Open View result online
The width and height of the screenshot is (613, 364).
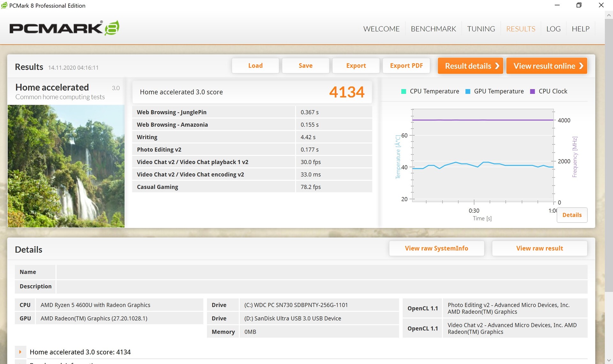[546, 66]
